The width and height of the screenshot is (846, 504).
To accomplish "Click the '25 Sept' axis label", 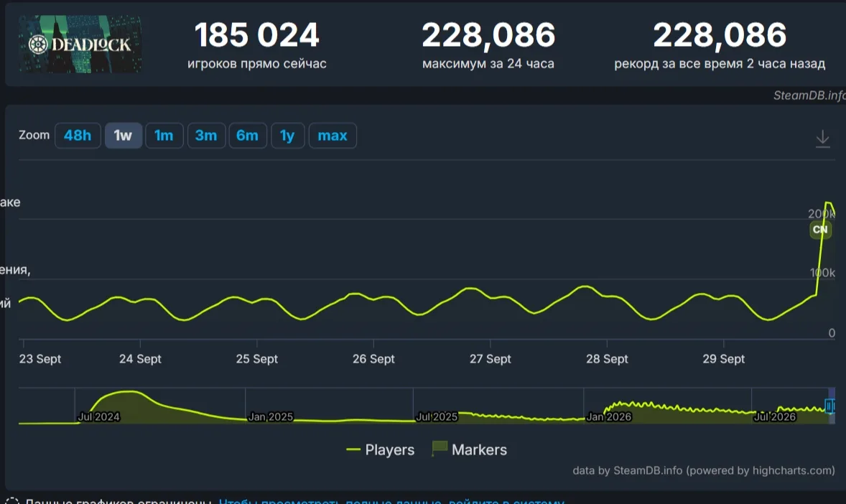I will [257, 359].
